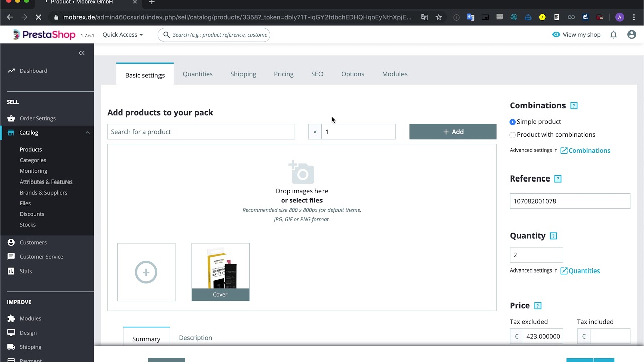This screenshot has height=362, width=644.
Task: Click the Quantity input field
Action: pos(536,255)
